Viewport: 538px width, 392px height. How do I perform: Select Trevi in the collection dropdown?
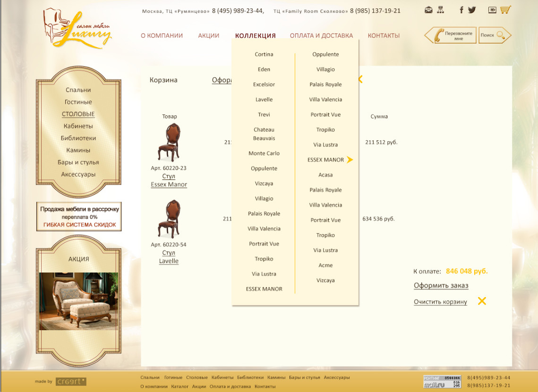coord(264,115)
